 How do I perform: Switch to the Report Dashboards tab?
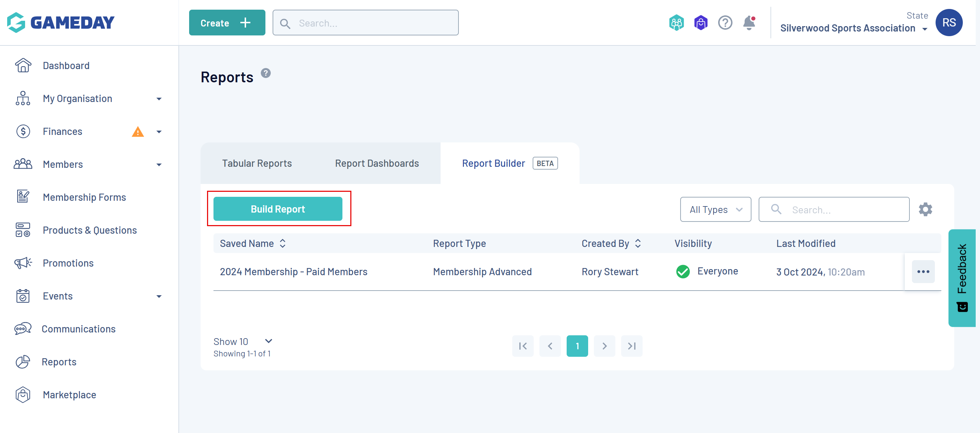[376, 164]
